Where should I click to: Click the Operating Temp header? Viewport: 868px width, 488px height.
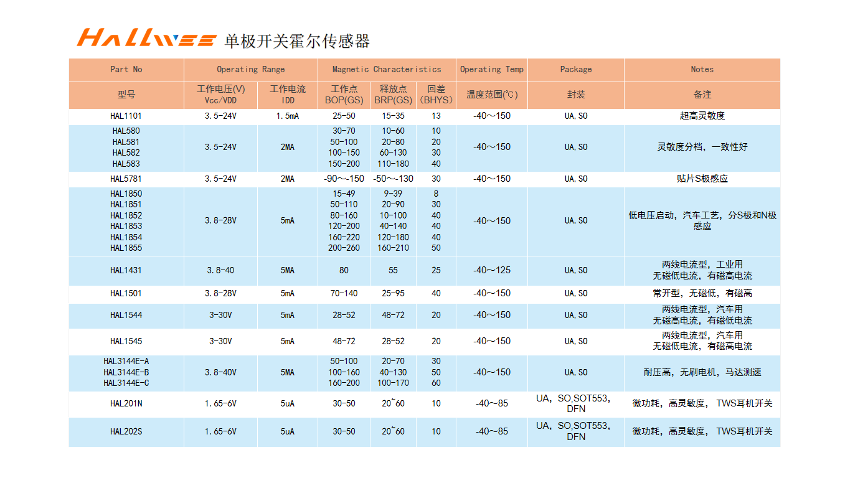(x=492, y=70)
